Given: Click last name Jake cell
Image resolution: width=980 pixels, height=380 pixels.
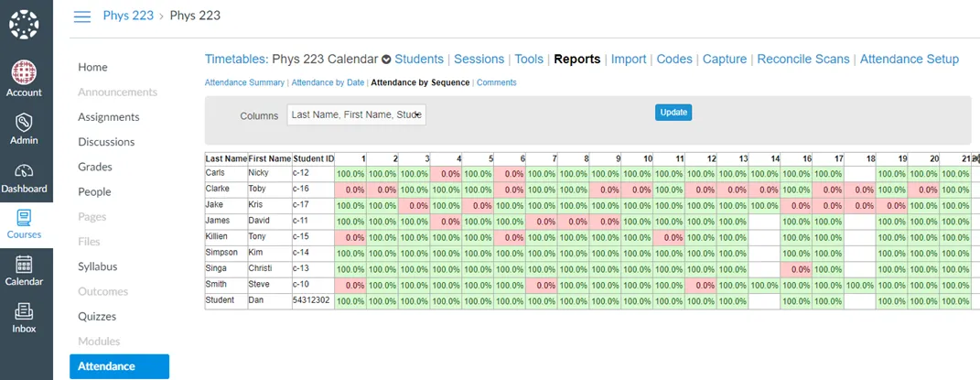Looking at the screenshot, I should coord(226,205).
